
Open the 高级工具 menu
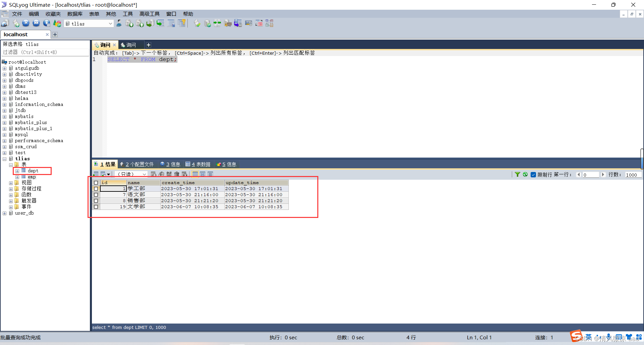(x=150, y=14)
